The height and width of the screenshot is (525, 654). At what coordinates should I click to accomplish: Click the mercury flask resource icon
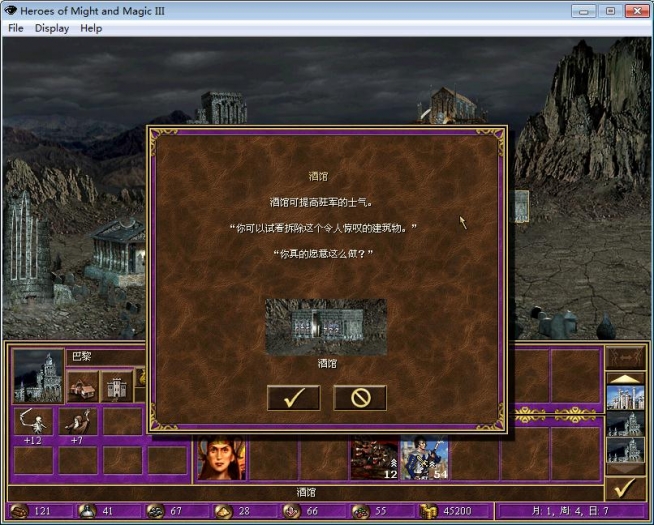tap(87, 511)
